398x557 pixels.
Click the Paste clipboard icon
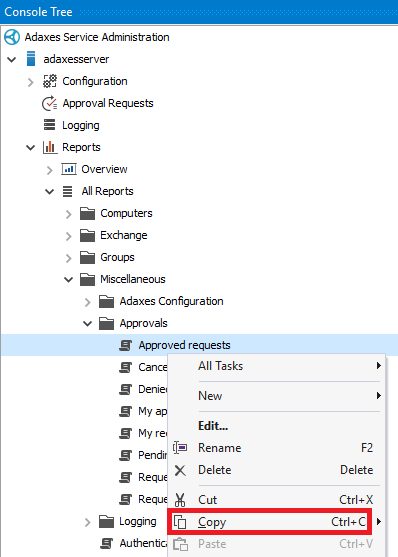[180, 544]
